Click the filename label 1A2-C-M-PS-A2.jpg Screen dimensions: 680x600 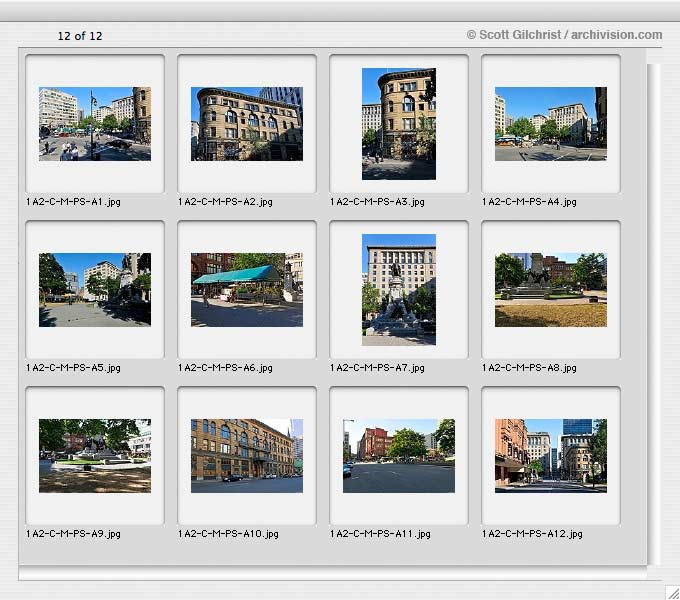(226, 202)
